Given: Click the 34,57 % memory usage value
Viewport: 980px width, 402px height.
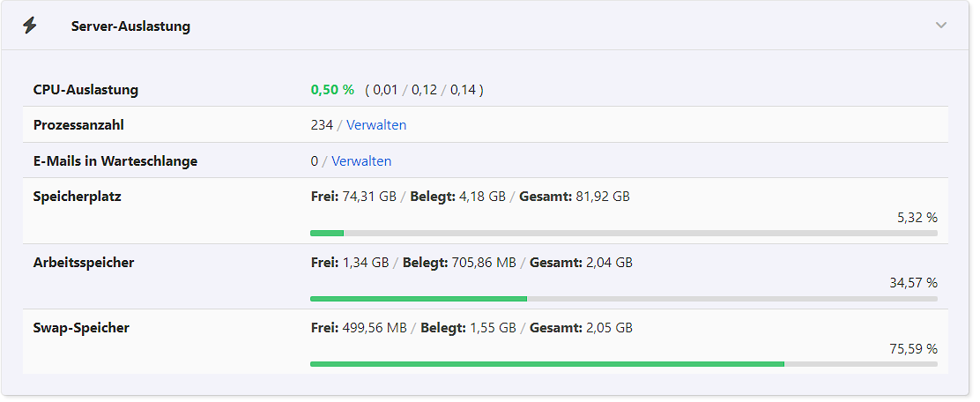Looking at the screenshot, I should (x=913, y=283).
